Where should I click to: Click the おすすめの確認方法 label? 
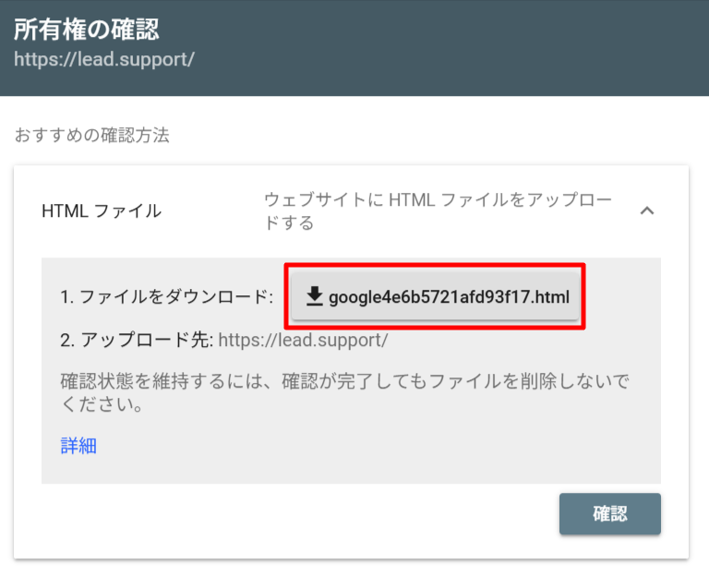coord(91,136)
